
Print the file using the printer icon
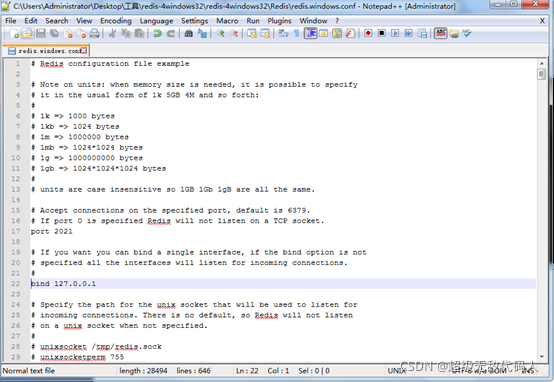coord(94,34)
